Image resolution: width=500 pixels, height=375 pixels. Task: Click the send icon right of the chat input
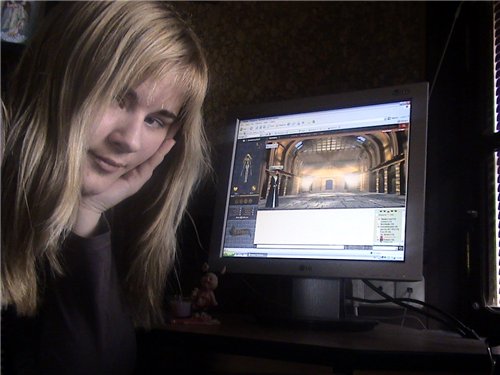[400, 248]
